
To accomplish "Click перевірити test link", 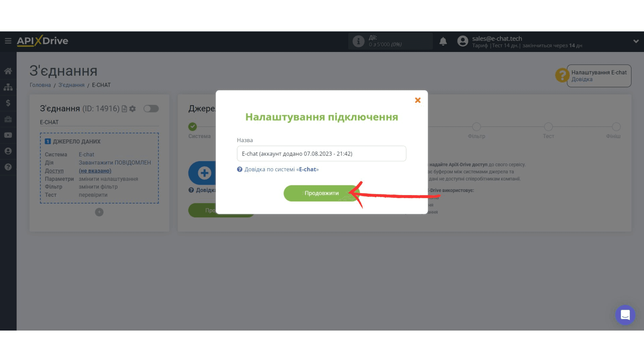I will coord(93,195).
